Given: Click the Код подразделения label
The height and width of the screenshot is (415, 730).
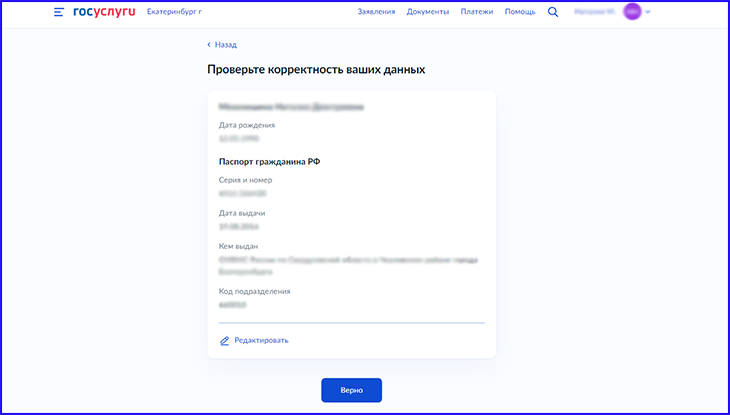Looking at the screenshot, I should point(254,291).
